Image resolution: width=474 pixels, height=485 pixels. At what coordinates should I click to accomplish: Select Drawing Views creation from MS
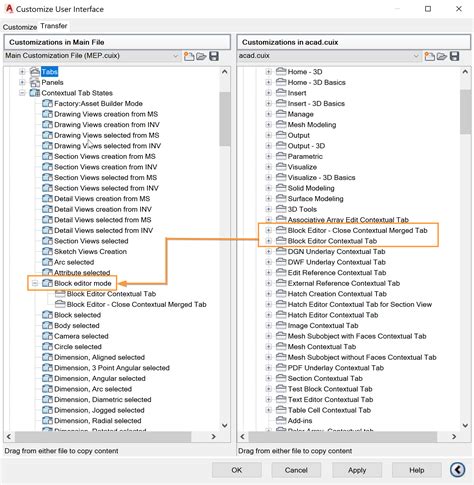106,114
